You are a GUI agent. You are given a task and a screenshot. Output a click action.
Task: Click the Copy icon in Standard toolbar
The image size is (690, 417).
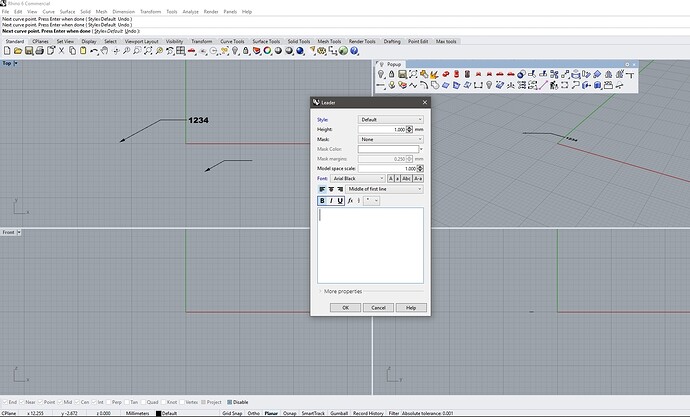click(72, 51)
